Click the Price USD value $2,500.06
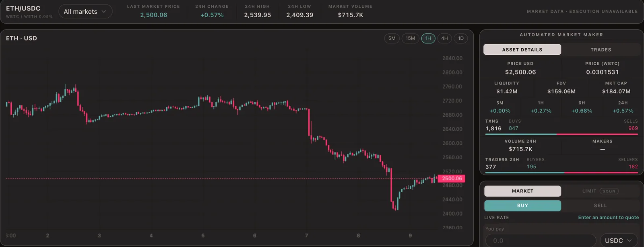Image resolution: width=644 pixels, height=247 pixels. pyautogui.click(x=520, y=72)
